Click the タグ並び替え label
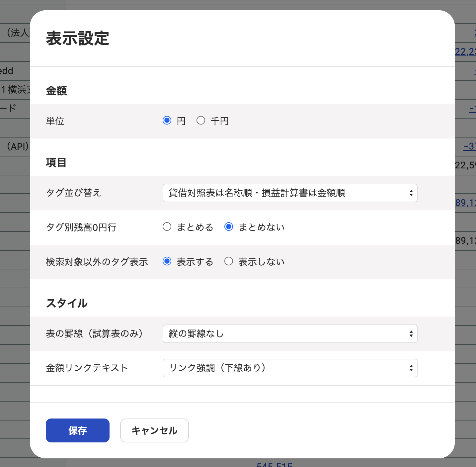The height and width of the screenshot is (467, 476). (74, 193)
